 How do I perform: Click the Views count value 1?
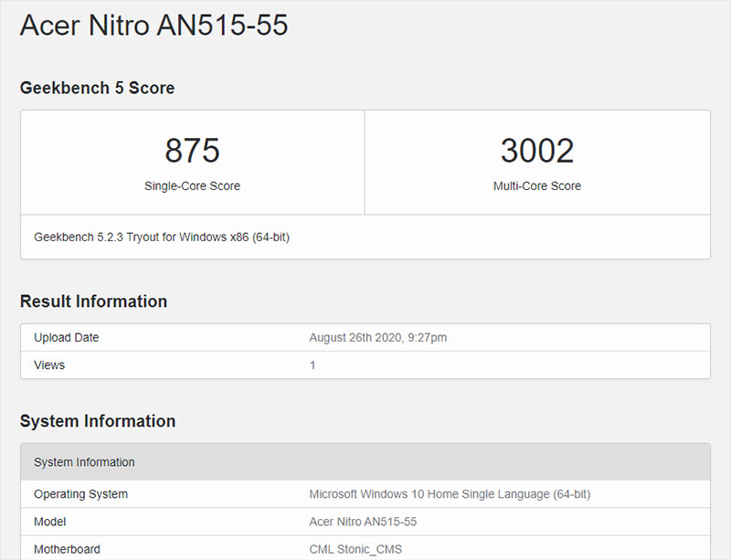(313, 365)
